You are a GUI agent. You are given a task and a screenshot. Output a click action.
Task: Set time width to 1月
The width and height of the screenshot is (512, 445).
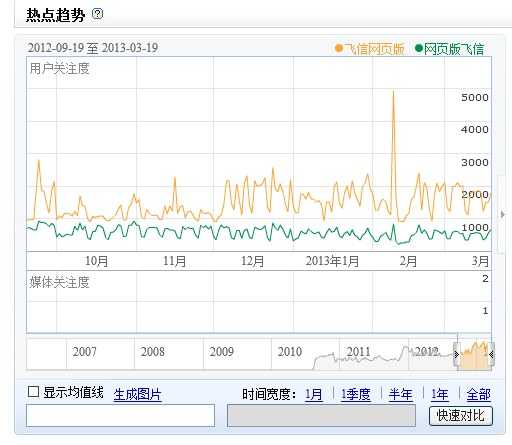pos(314,394)
